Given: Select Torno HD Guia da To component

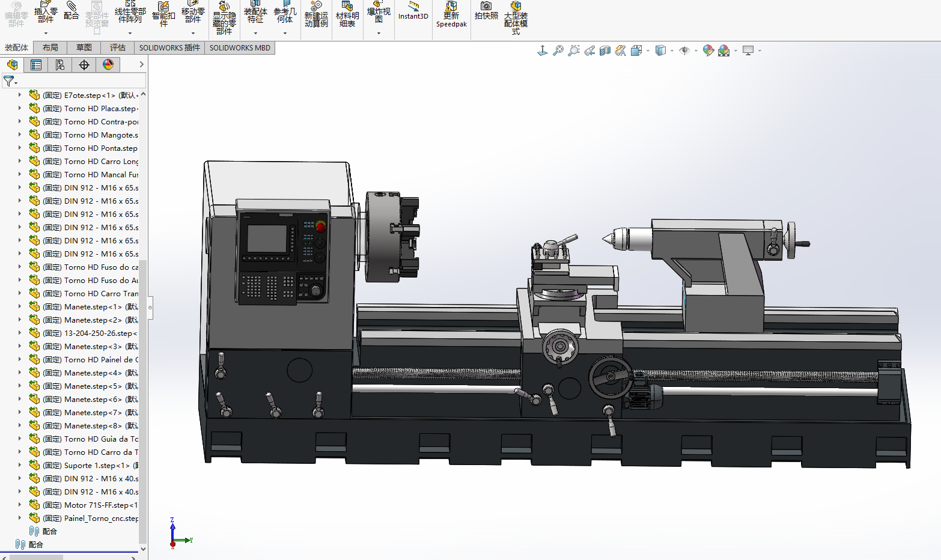Looking at the screenshot, I should click(84, 439).
